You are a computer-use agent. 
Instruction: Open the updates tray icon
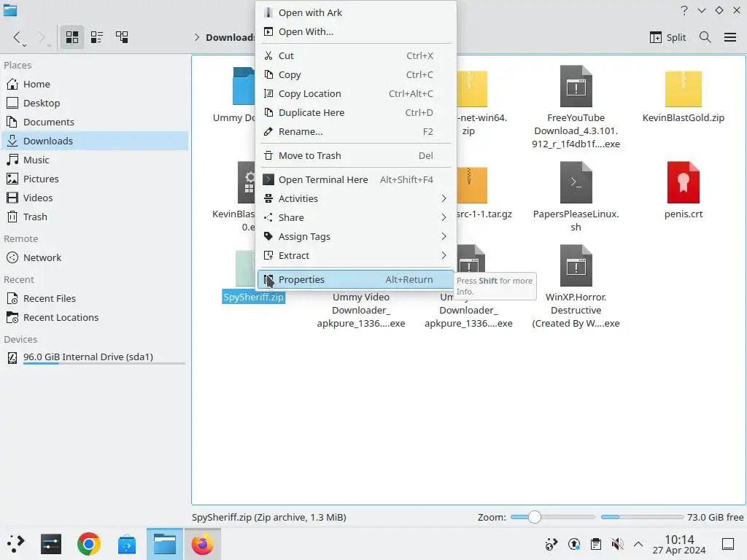(x=574, y=544)
